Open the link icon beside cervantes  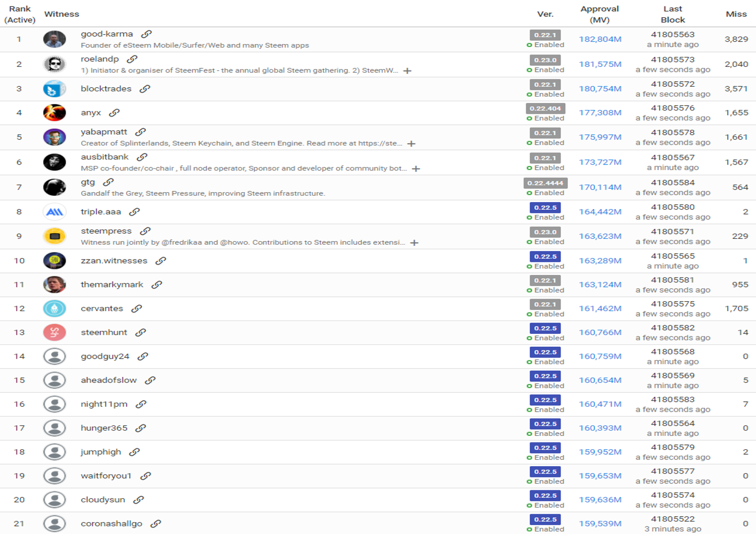[x=136, y=308]
